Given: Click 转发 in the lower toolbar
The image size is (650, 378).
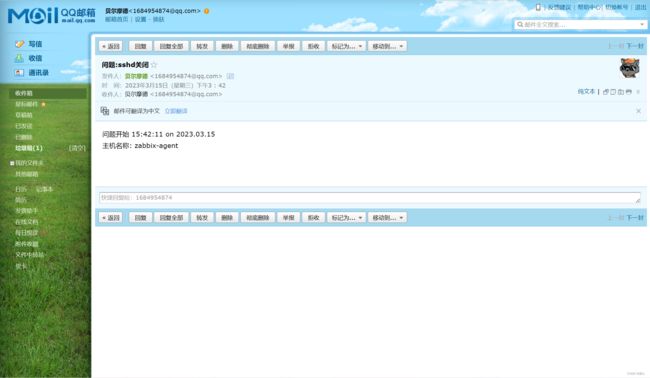Looking at the screenshot, I should [x=202, y=217].
